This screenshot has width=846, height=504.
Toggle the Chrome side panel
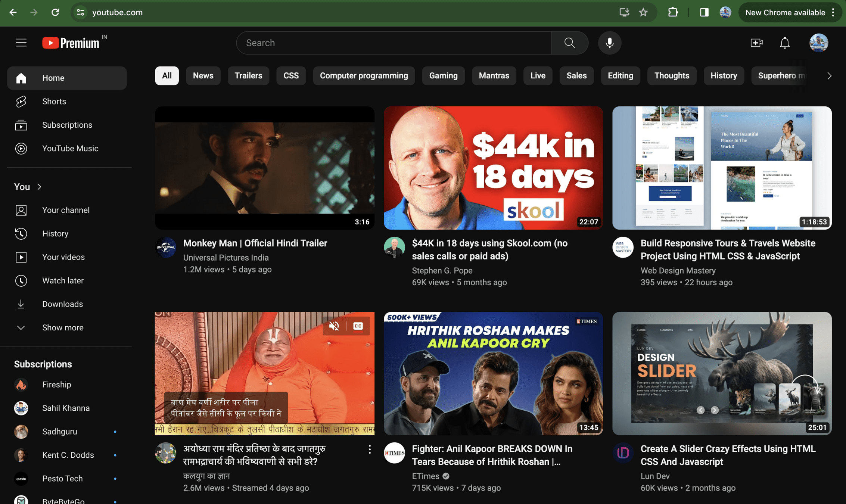click(704, 12)
